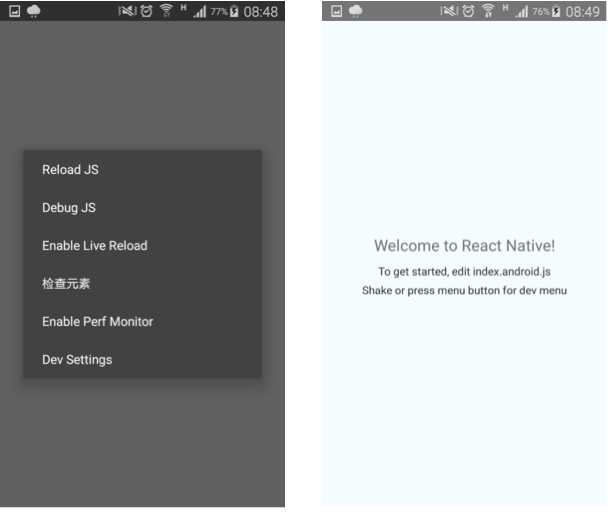Tap muted vibrate icon on left phone
This screenshot has height=513, width=608.
click(128, 11)
